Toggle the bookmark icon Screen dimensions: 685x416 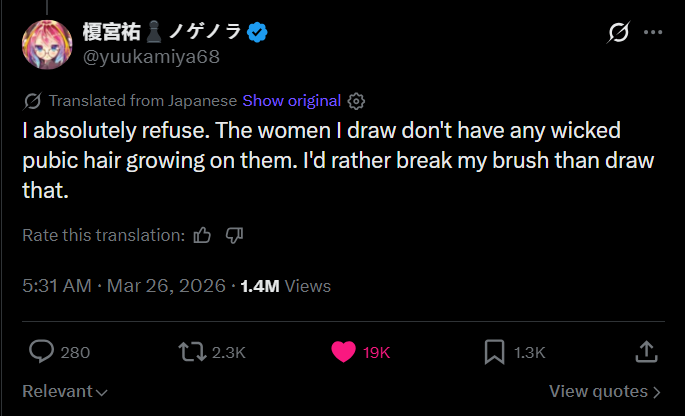495,351
